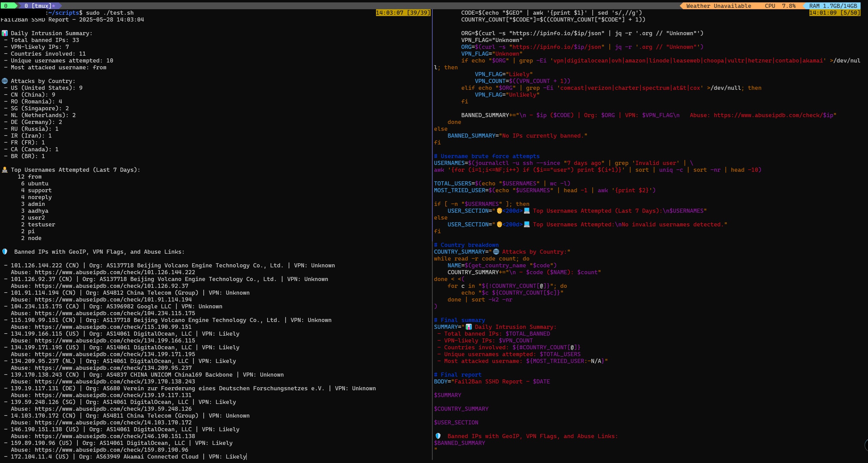
Task: Click the '3 aadhya' username row
Action: [x=35, y=211]
